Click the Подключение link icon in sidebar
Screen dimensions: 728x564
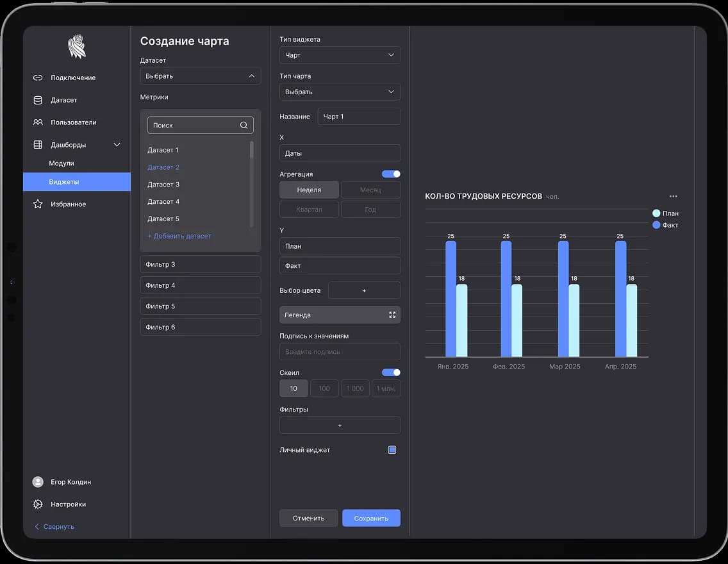[x=38, y=78]
